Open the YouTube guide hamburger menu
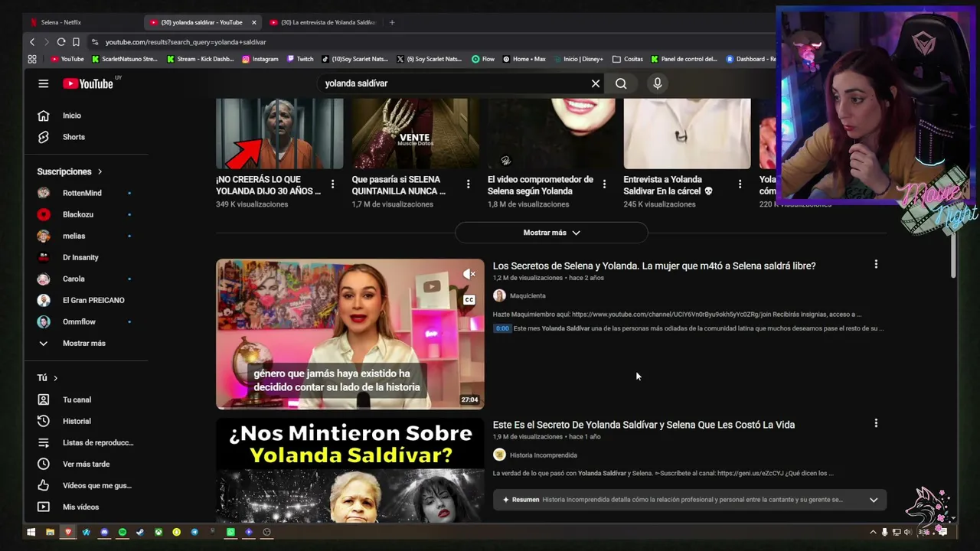 (x=44, y=83)
